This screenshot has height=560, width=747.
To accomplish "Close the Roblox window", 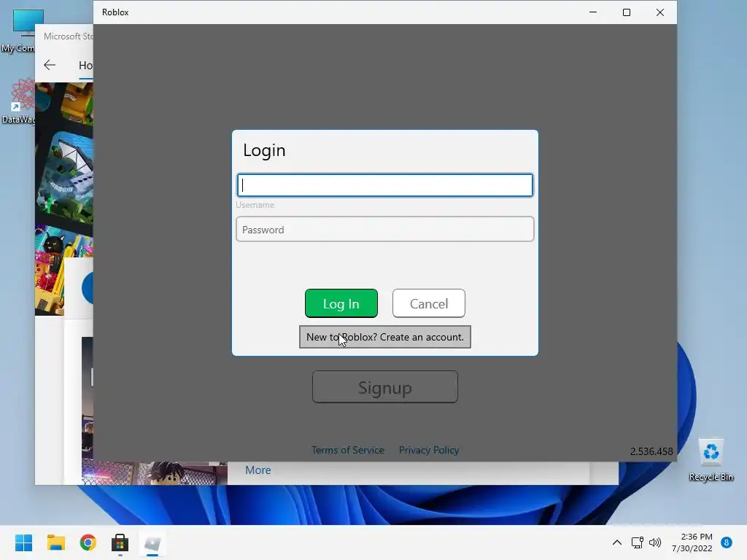I will (x=659, y=12).
